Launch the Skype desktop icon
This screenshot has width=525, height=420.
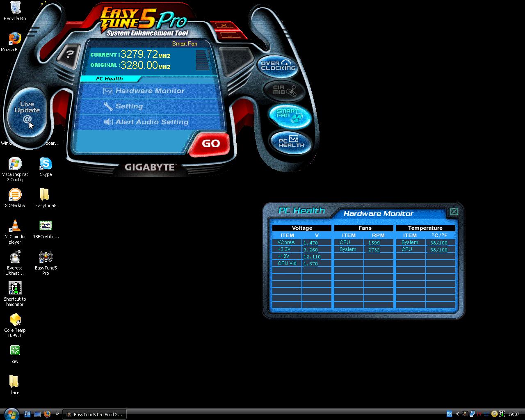(x=46, y=167)
